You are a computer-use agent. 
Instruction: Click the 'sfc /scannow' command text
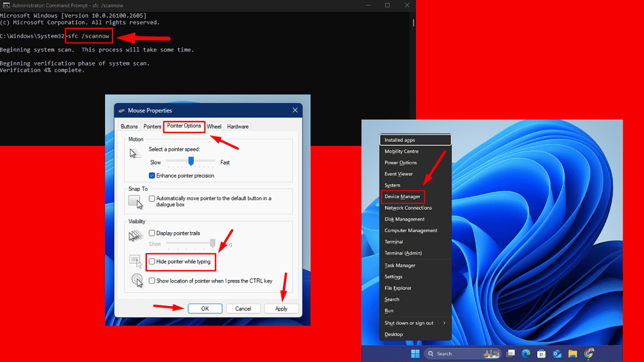pos(89,36)
